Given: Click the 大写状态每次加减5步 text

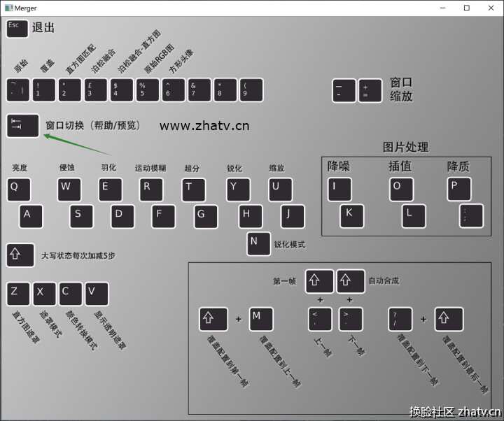Looking at the screenshot, I should pos(78,256).
